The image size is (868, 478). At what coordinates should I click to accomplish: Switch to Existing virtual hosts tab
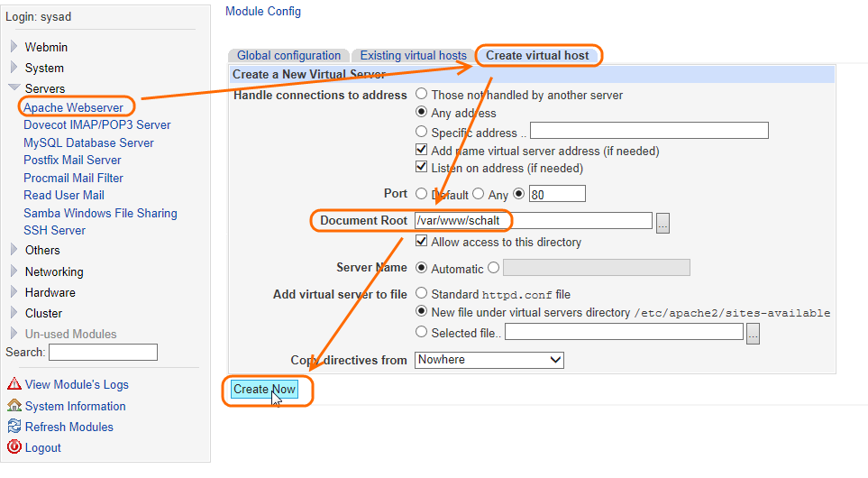pyautogui.click(x=413, y=56)
